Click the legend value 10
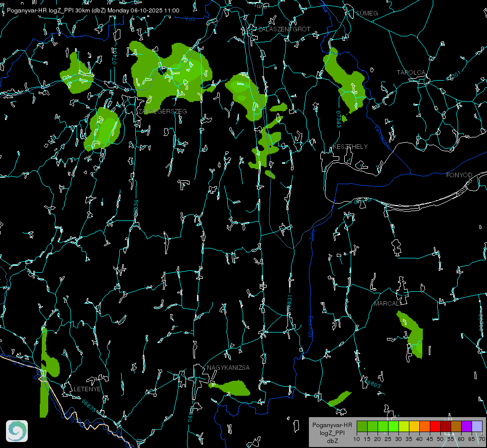 (x=357, y=439)
